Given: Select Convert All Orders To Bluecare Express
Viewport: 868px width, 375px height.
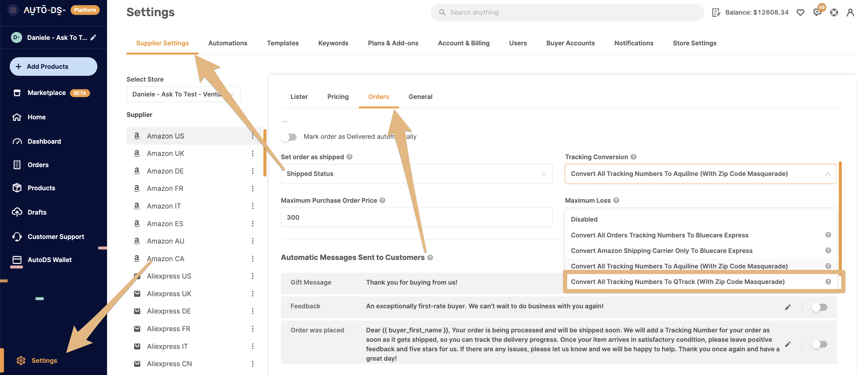Looking at the screenshot, I should point(700,235).
